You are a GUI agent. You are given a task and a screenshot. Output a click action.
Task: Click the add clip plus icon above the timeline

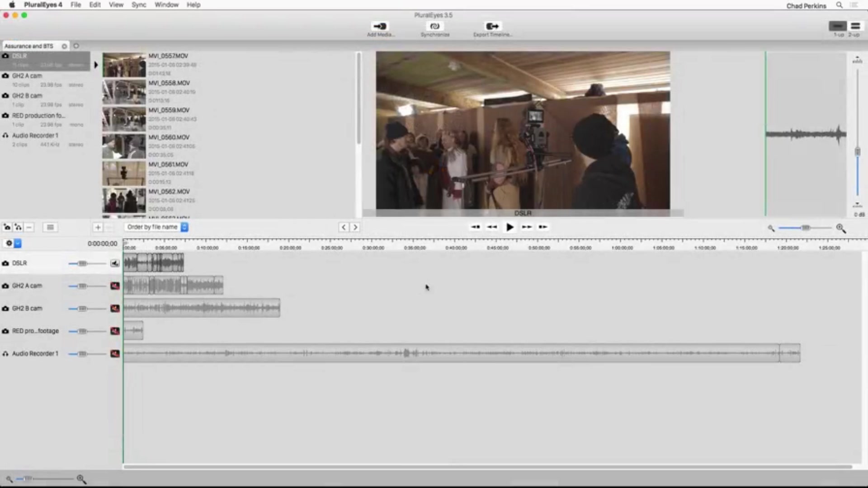(98, 227)
